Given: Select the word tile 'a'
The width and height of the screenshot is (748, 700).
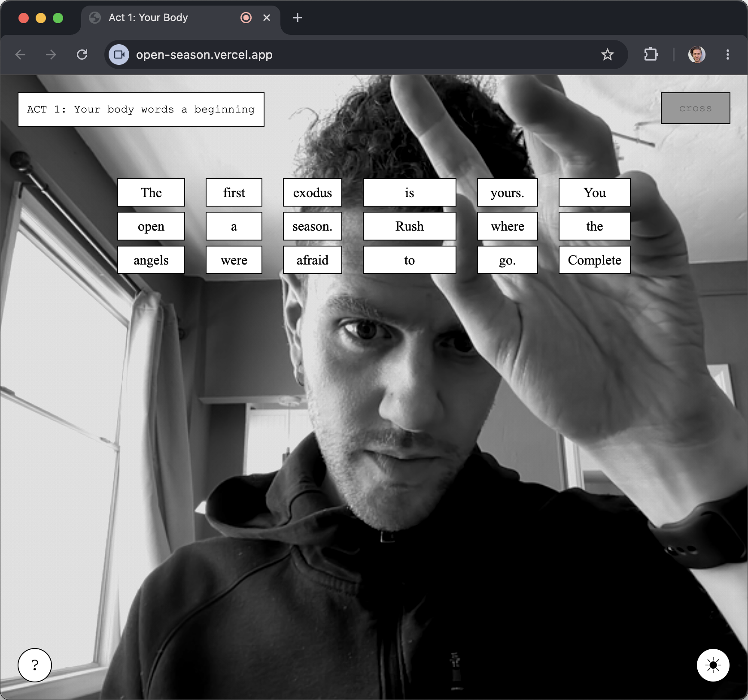Looking at the screenshot, I should click(234, 226).
